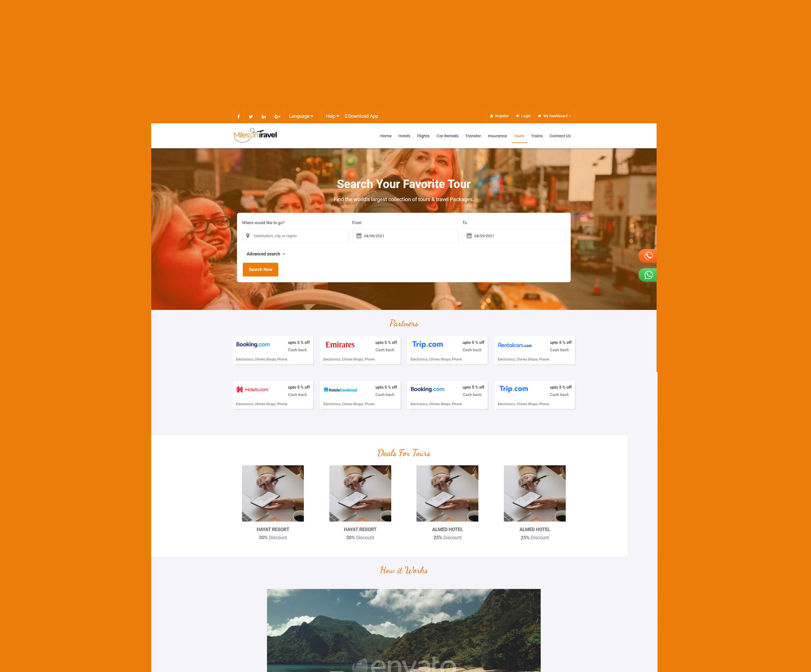The width and height of the screenshot is (811, 672).
Task: Click the Register link
Action: [x=499, y=116]
